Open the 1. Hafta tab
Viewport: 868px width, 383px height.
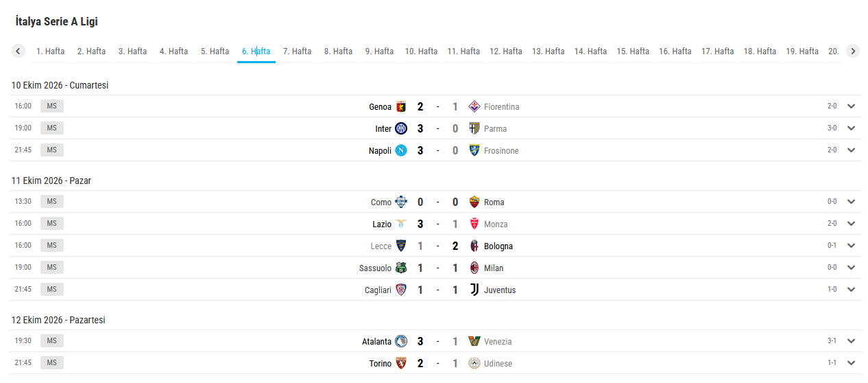pos(50,51)
